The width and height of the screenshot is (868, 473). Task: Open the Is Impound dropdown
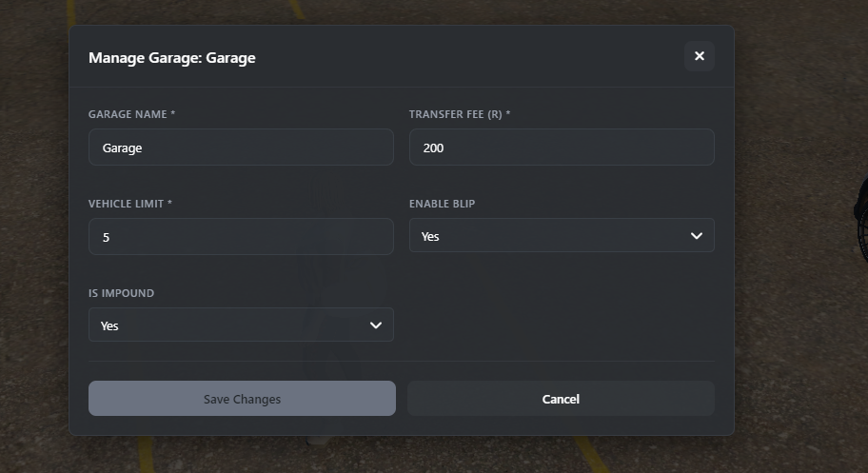click(x=241, y=325)
